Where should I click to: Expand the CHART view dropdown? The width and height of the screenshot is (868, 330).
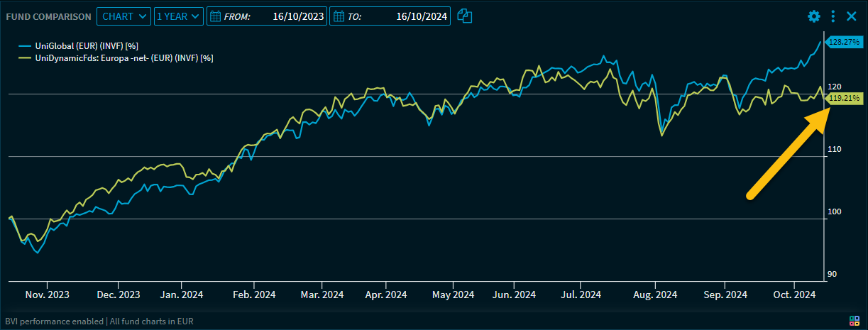123,16
